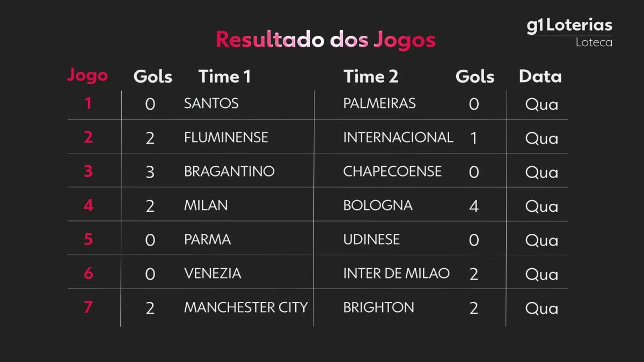Image resolution: width=644 pixels, height=362 pixels.
Task: Select INTERNACIONAL in row 2
Action: click(x=398, y=137)
